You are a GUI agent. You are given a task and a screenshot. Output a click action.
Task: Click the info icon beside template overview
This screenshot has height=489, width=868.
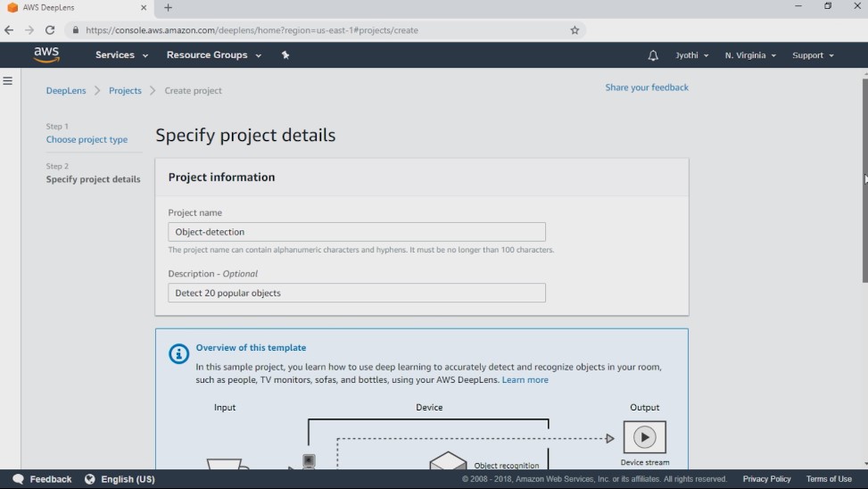[178, 353]
